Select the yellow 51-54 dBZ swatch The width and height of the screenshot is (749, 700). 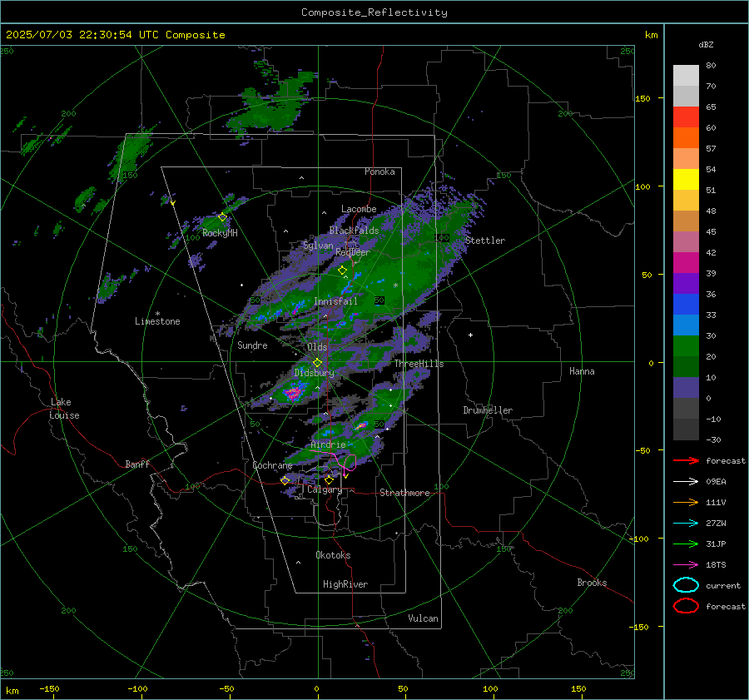click(x=686, y=180)
